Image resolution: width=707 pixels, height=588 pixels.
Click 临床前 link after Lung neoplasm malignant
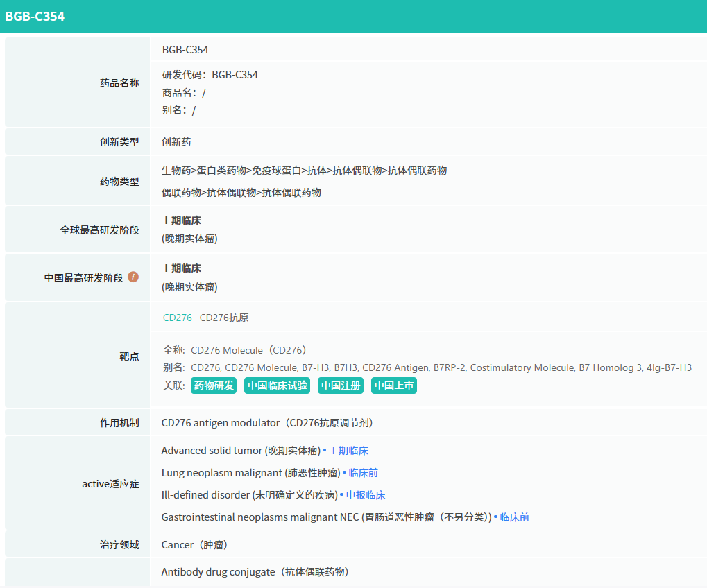point(363,473)
